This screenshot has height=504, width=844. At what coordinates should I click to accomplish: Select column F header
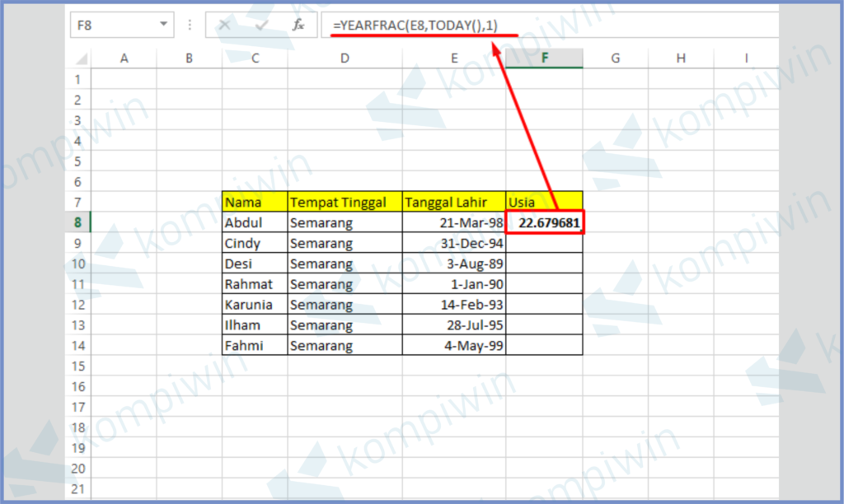tap(544, 58)
